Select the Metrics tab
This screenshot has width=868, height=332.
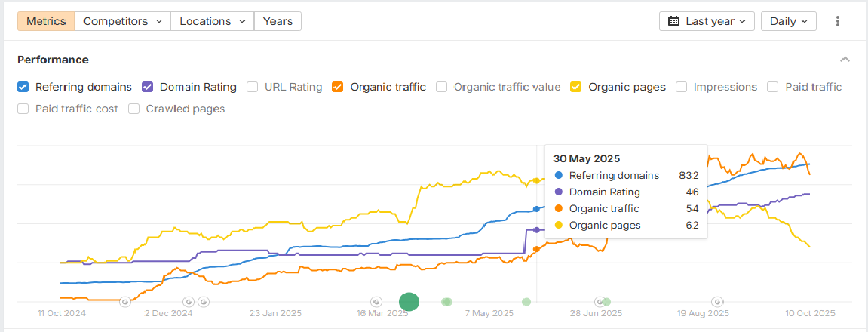pyautogui.click(x=46, y=21)
